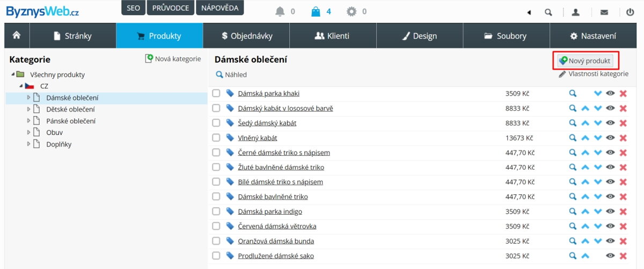
Task: Expand Doplňky category arrow
Action: pos(29,144)
